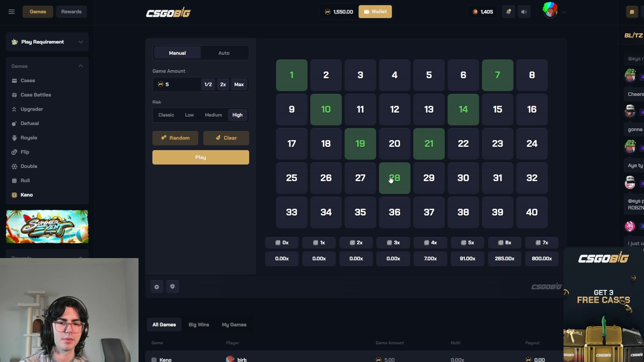The width and height of the screenshot is (644, 362).
Task: Open the user profile avatar
Action: (x=550, y=10)
